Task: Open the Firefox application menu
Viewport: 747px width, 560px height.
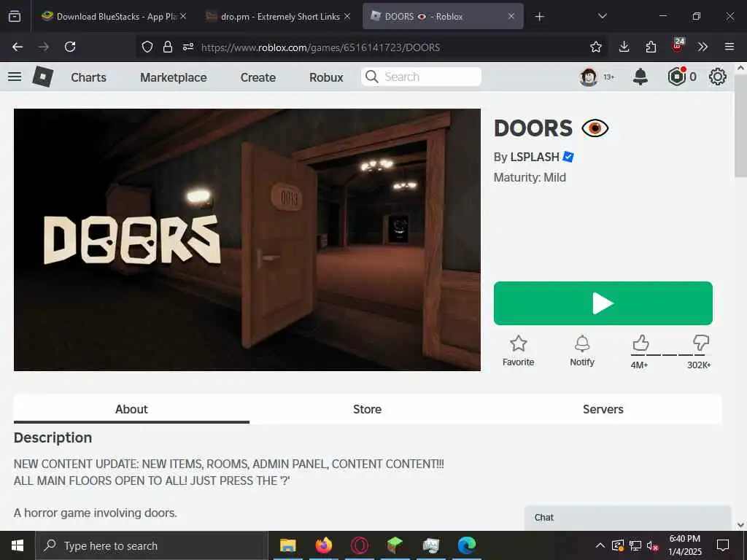Action: pyautogui.click(x=729, y=47)
